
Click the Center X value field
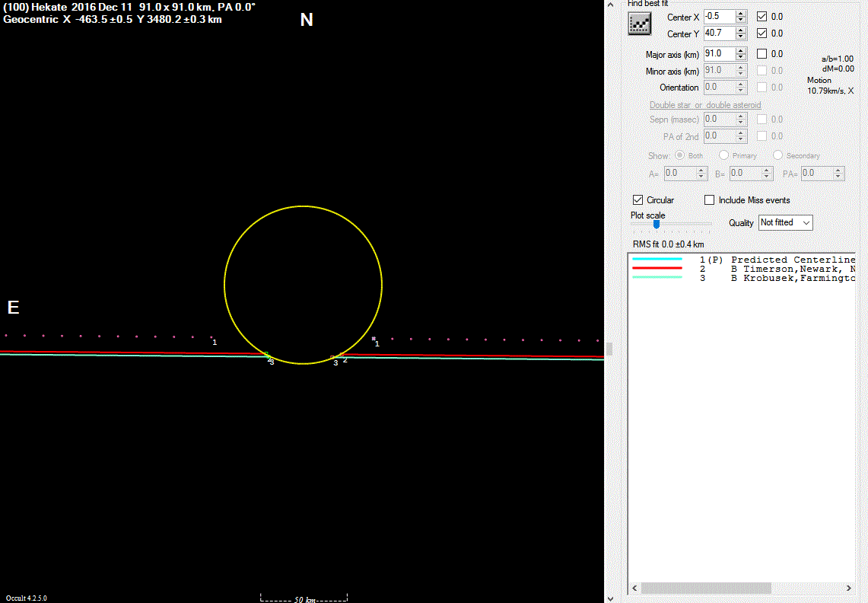(719, 17)
